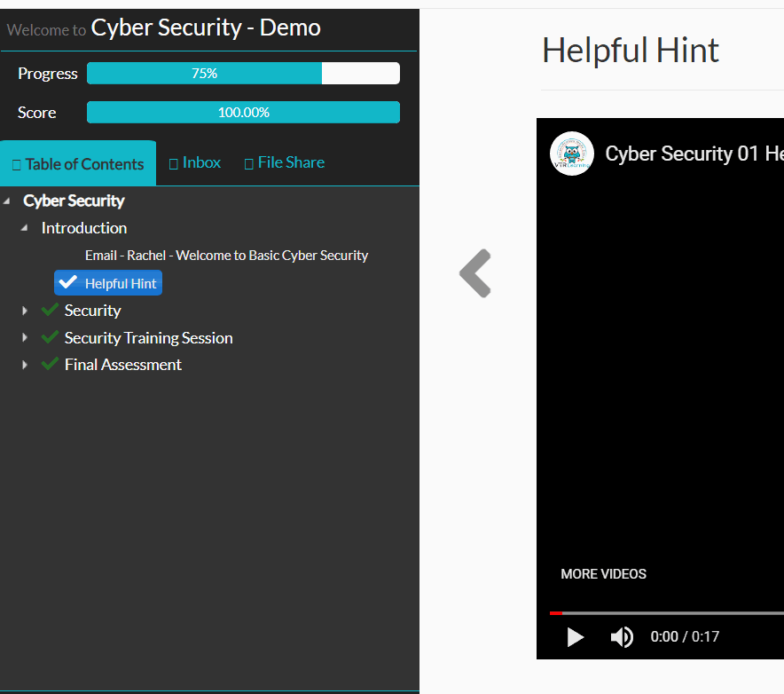
Task: Click the Helpful Hint page heading
Action: coord(631,51)
